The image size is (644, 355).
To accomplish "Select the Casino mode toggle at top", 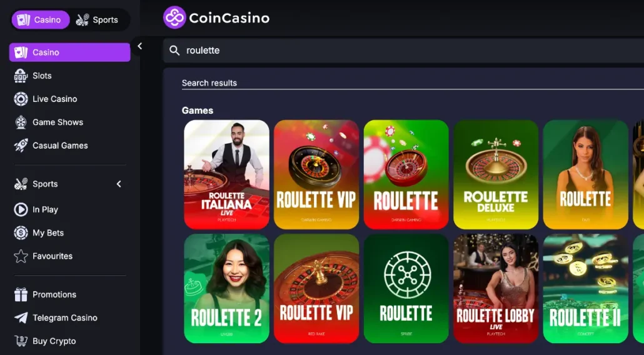I will click(41, 20).
